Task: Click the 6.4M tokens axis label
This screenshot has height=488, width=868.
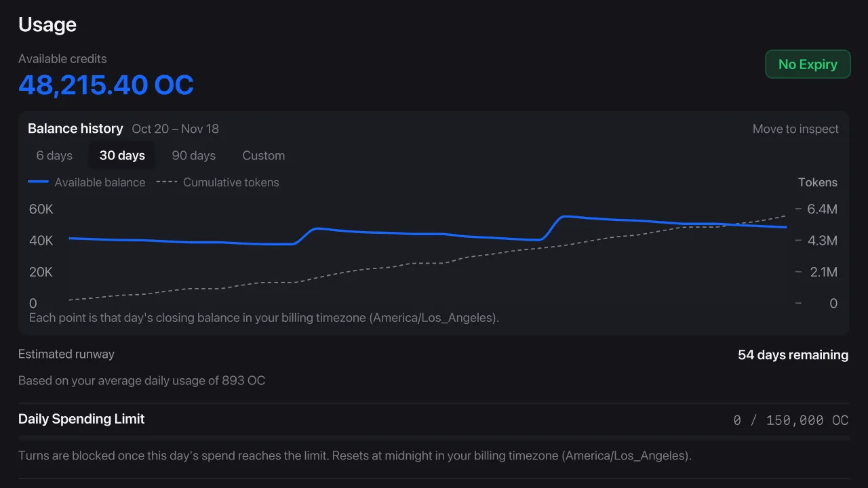Action: pyautogui.click(x=822, y=209)
